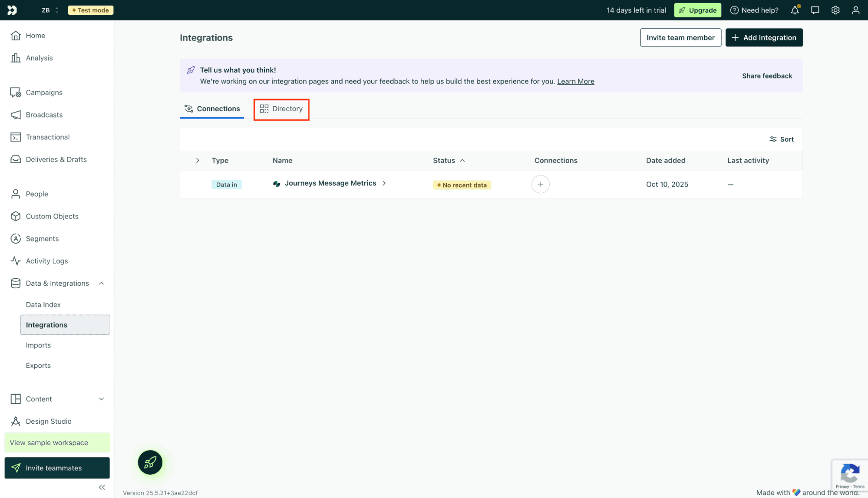Open the notifications bell
The image size is (868, 498).
pos(794,10)
